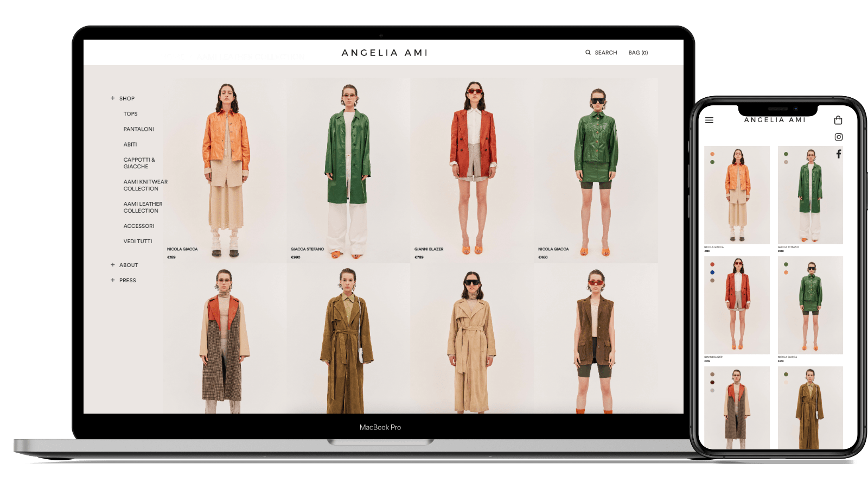Viewport: 868px width, 482px height.
Task: Click the magnifier search icon on the laptop site
Action: [588, 53]
